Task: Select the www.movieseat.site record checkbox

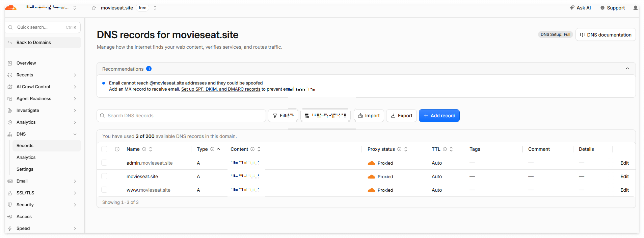Action: tap(104, 190)
